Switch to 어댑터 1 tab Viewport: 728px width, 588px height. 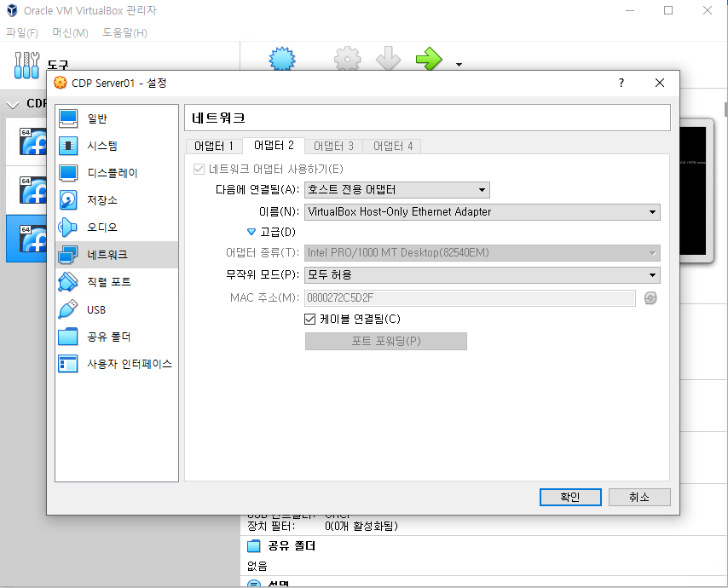tap(214, 147)
